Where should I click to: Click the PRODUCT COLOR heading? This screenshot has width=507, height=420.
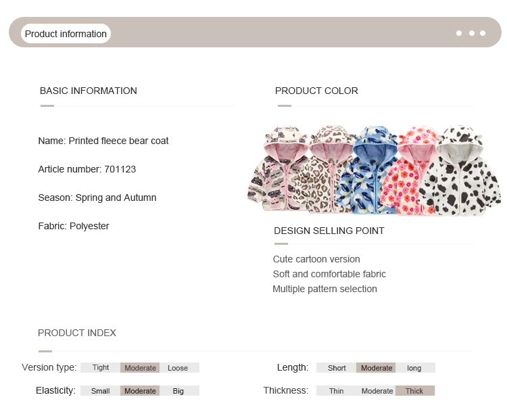click(x=316, y=91)
